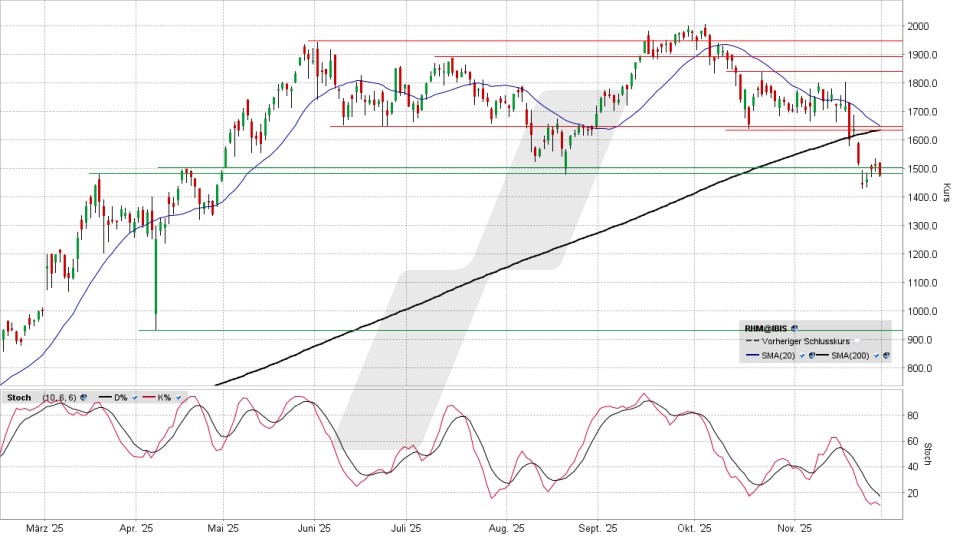Screen dimensions: 960x540
Task: Click the Stoch indicator label
Action: (18, 398)
